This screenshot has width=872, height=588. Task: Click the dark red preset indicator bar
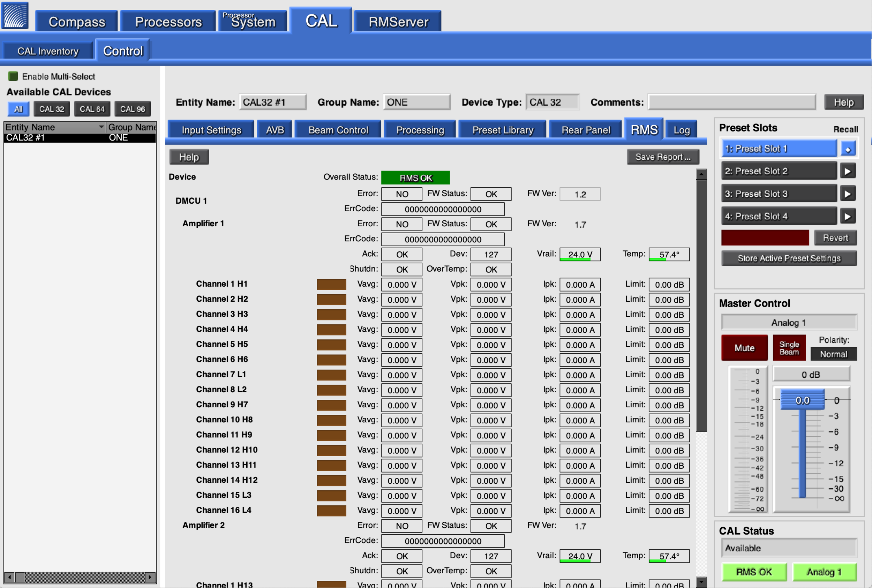765,238
